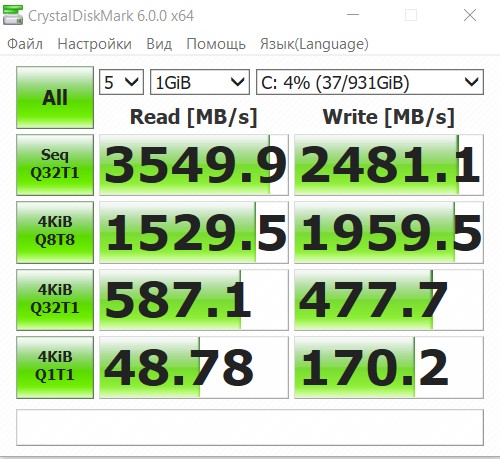This screenshot has height=459, width=500.
Task: Start the 4KiB Q8T8 test
Action: 55,232
